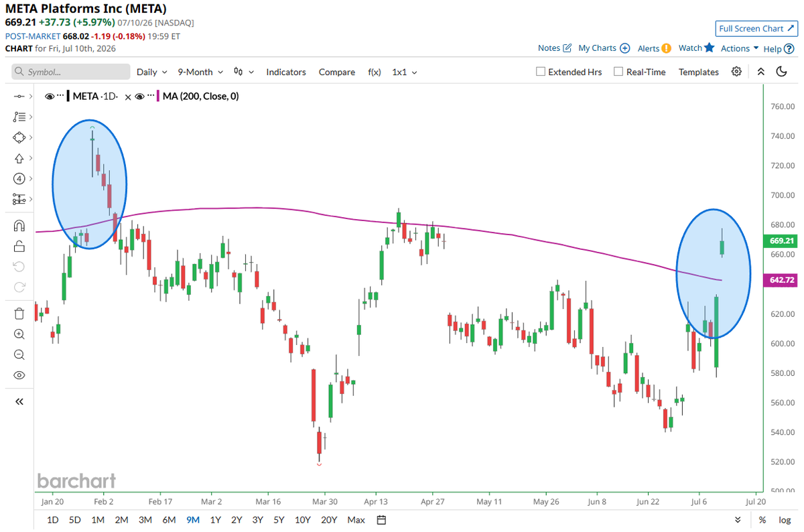
Task: Enable the Real-Time checkbox
Action: [618, 72]
